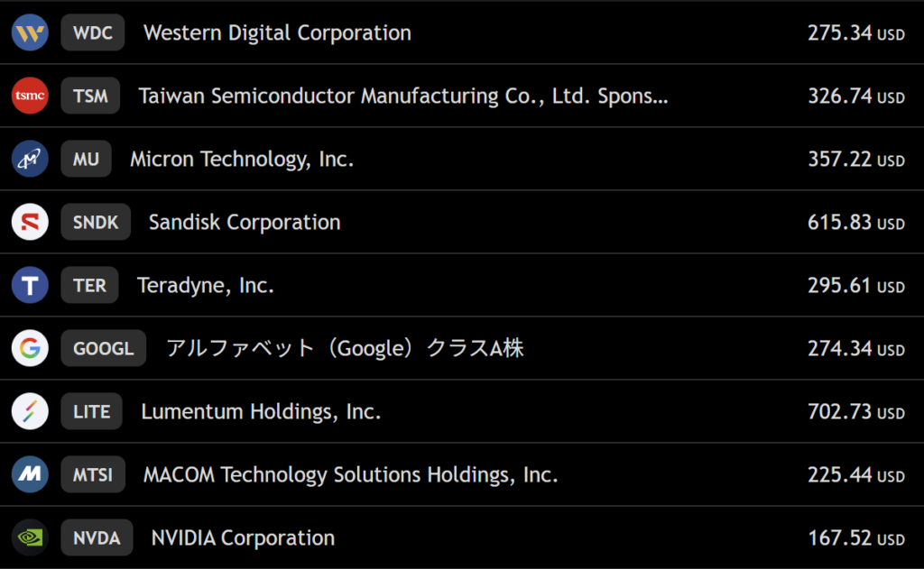Click the Lumentum logo icon
This screenshot has width=924, height=569.
click(30, 412)
